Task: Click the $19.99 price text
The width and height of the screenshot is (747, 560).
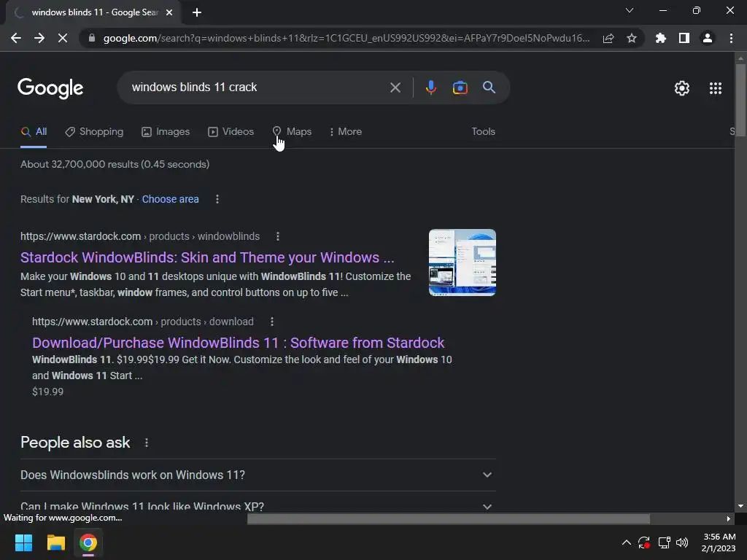Action: 47,392
